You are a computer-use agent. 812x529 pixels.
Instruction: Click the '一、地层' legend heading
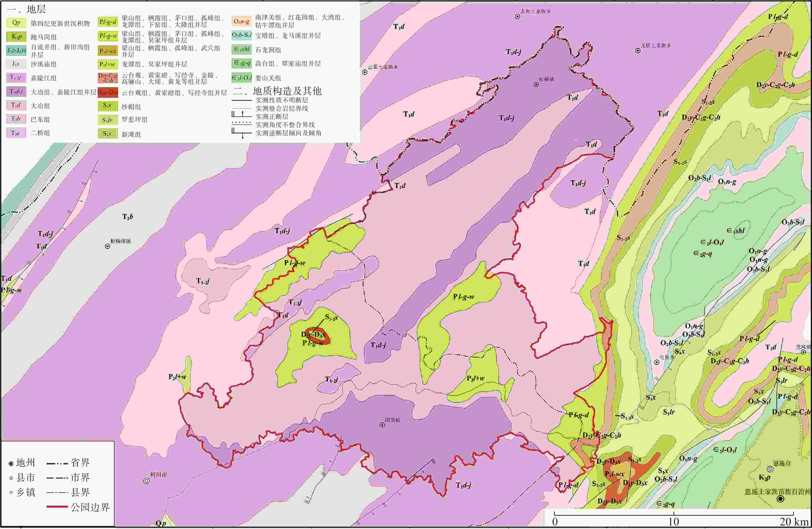(x=26, y=9)
